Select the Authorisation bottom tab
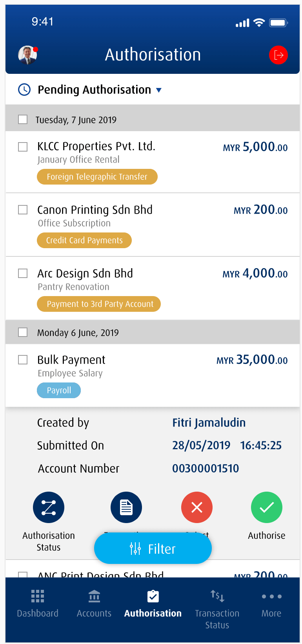The image size is (302, 644). point(153,604)
